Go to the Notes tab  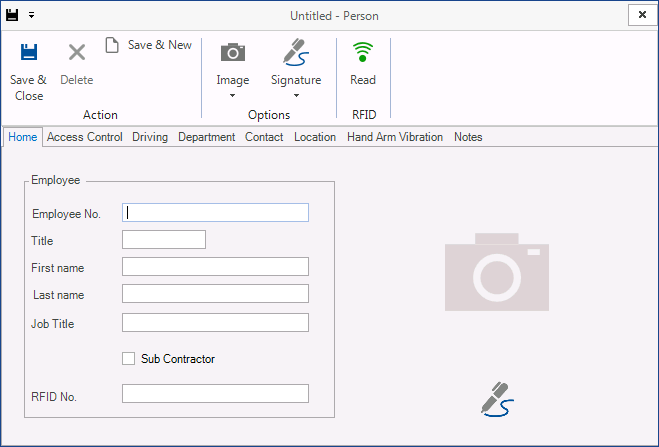tap(468, 137)
